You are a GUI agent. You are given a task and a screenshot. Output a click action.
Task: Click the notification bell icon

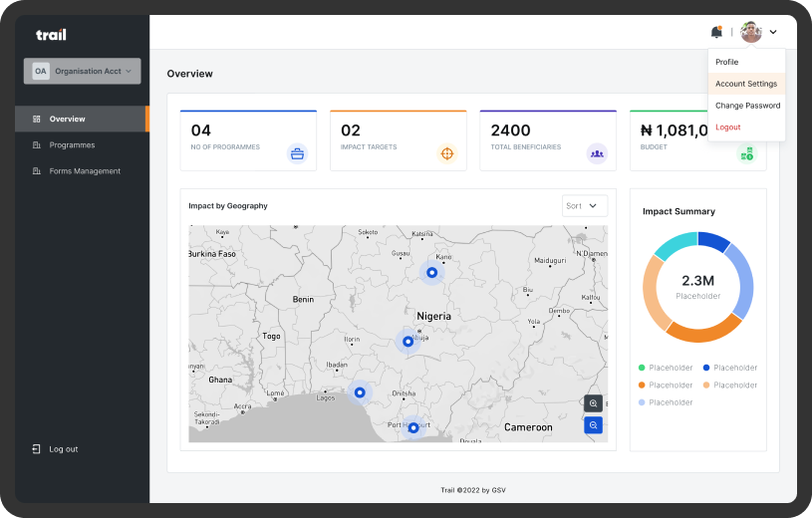pyautogui.click(x=716, y=32)
